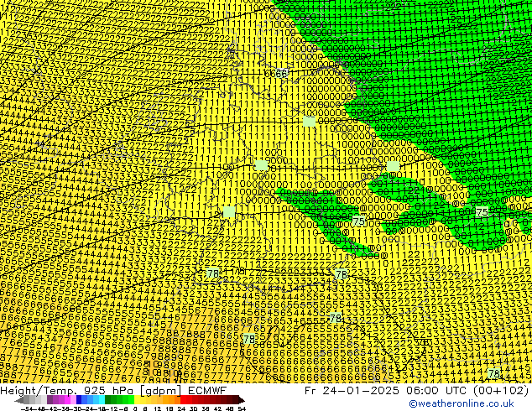Screen dimensions: 532x411
Task: Select the bright yellow swatch in the temperature legend
Action: 137,400
